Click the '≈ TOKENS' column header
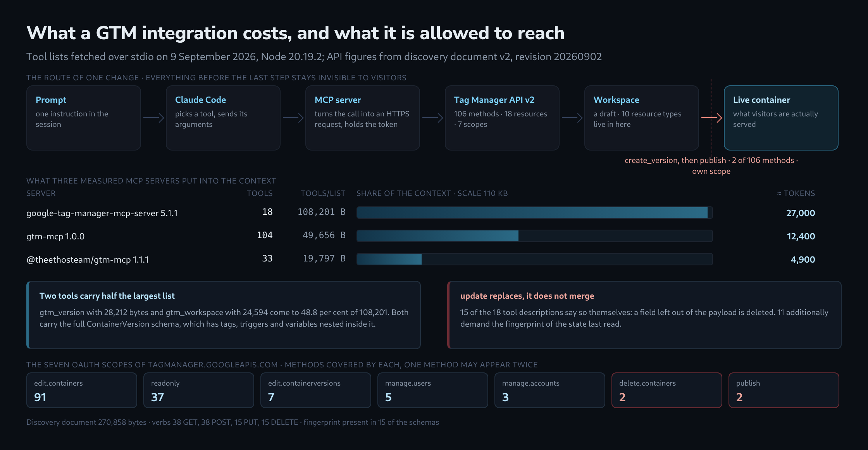This screenshot has width=868, height=450. [x=796, y=193]
